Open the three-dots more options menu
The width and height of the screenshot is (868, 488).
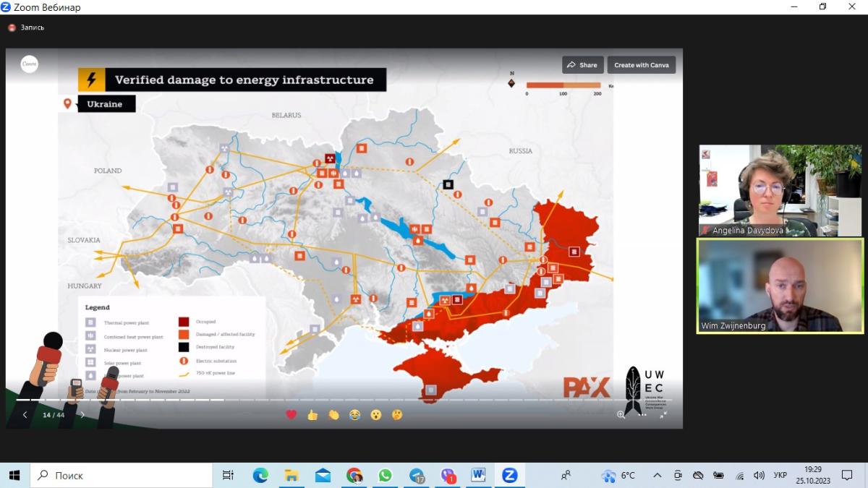pos(642,414)
